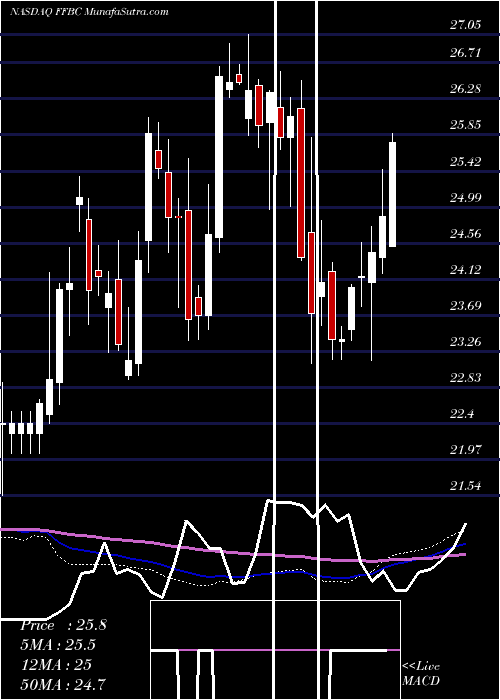Click the 23.26 price axis label
500x700 pixels.
tap(465, 343)
